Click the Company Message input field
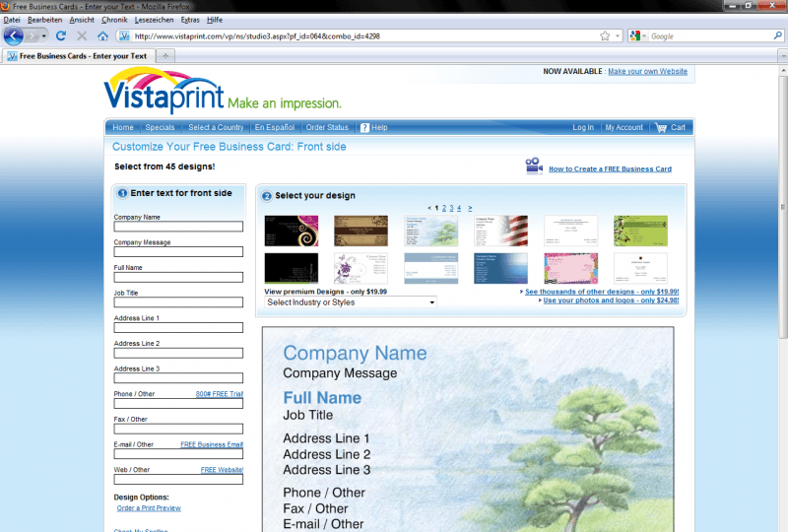The width and height of the screenshot is (788, 532). pyautogui.click(x=178, y=252)
